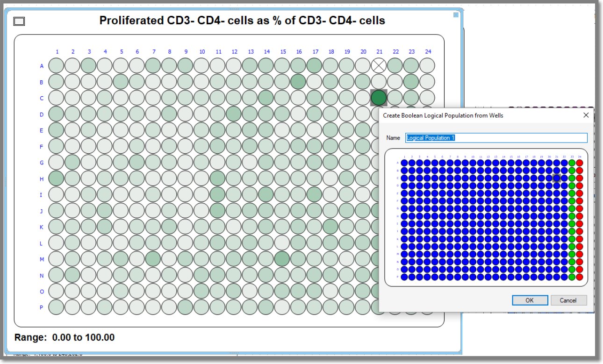Click column header 12 on the heatmap
Image resolution: width=603 pixels, height=364 pixels.
point(234,52)
